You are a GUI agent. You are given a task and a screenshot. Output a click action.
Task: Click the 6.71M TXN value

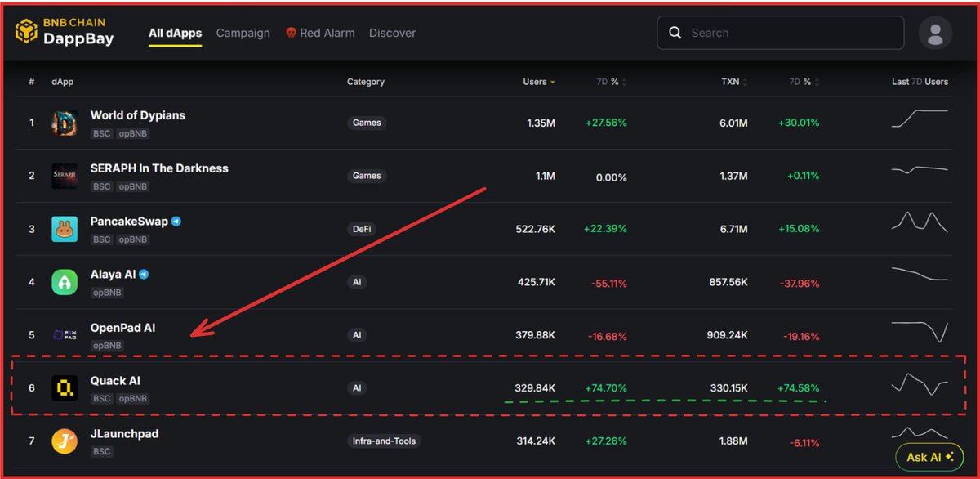pos(733,229)
